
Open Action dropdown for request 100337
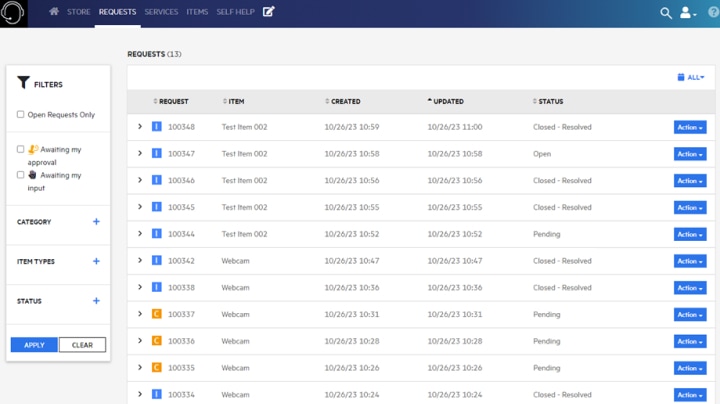click(x=690, y=314)
